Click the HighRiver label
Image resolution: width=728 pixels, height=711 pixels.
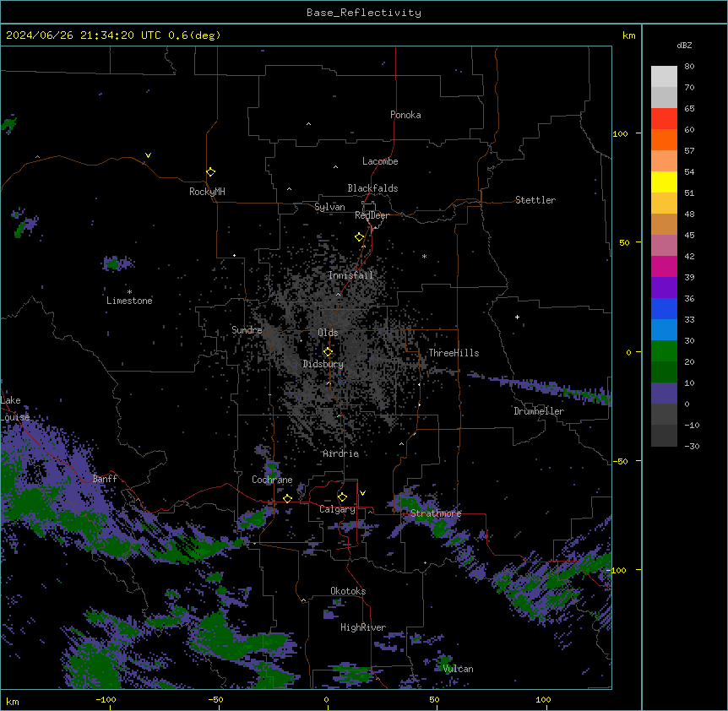pyautogui.click(x=363, y=627)
